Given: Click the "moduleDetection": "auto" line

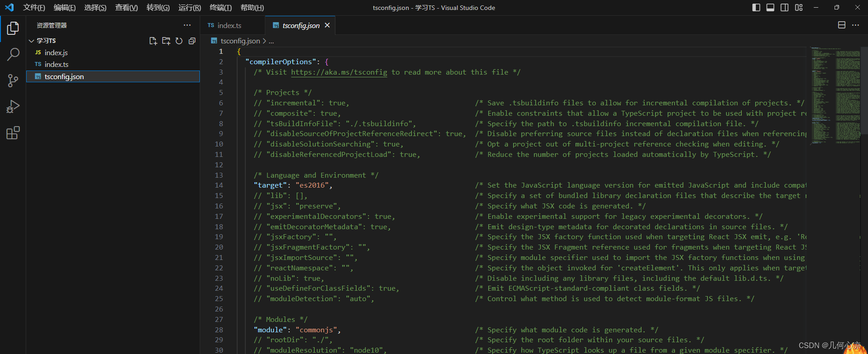Looking at the screenshot, I should 314,299.
